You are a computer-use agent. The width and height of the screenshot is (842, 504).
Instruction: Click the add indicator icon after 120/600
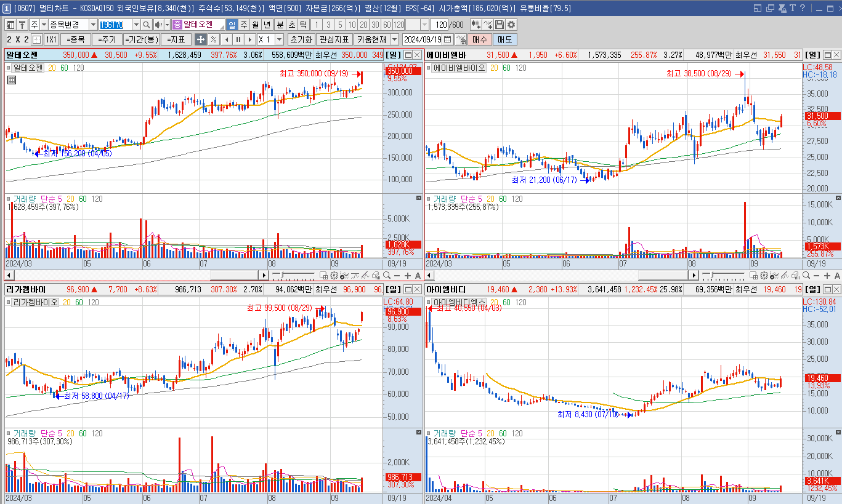click(x=476, y=25)
